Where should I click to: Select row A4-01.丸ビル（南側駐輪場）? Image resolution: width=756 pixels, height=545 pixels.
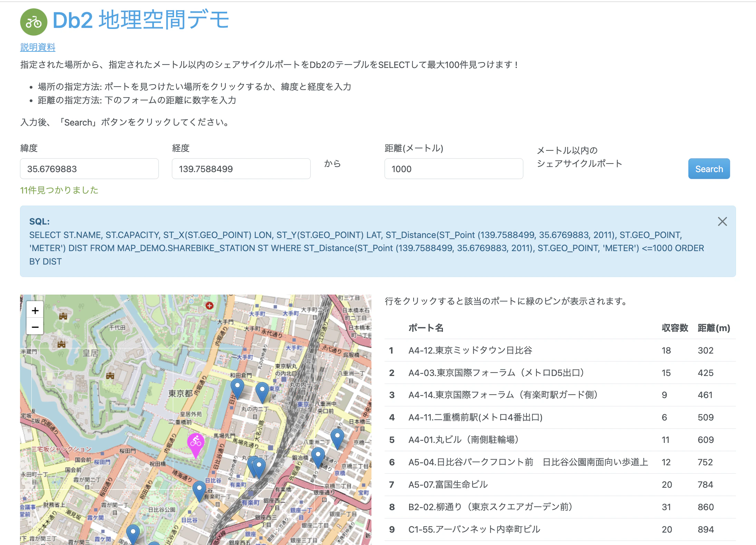[x=560, y=440]
